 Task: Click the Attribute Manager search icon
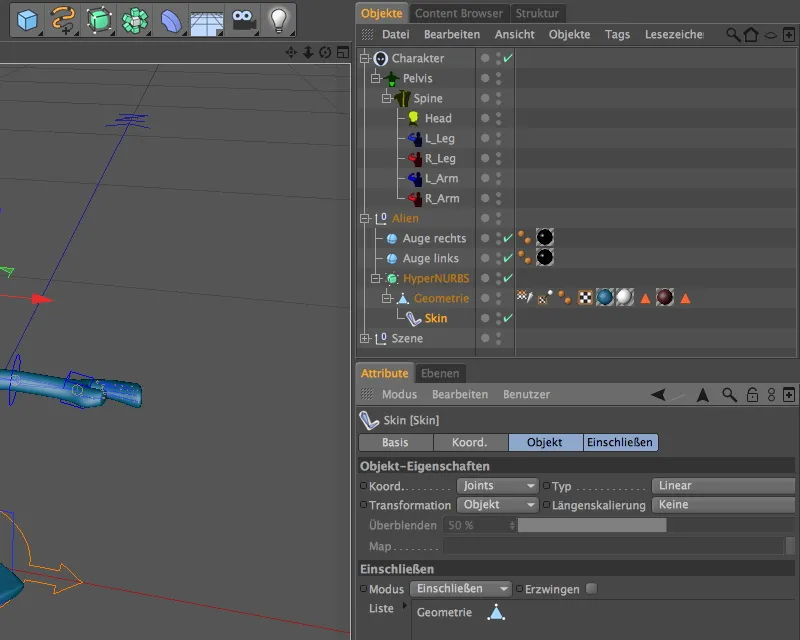pyautogui.click(x=730, y=395)
